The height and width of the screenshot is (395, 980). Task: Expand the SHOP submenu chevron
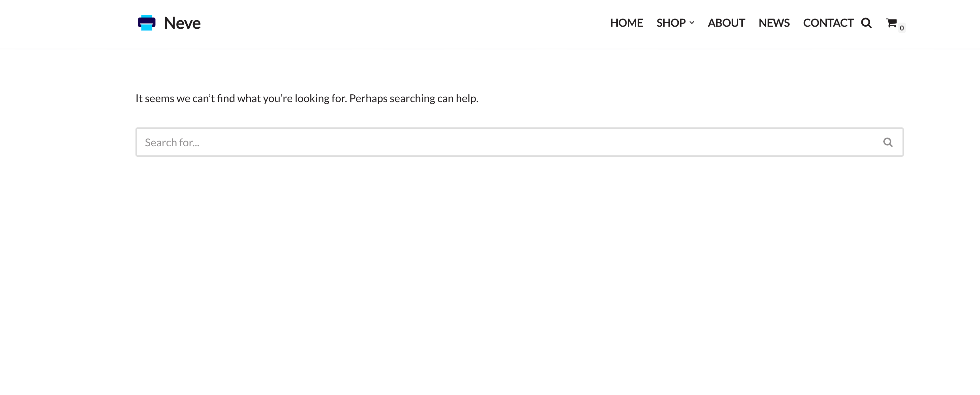(x=692, y=23)
